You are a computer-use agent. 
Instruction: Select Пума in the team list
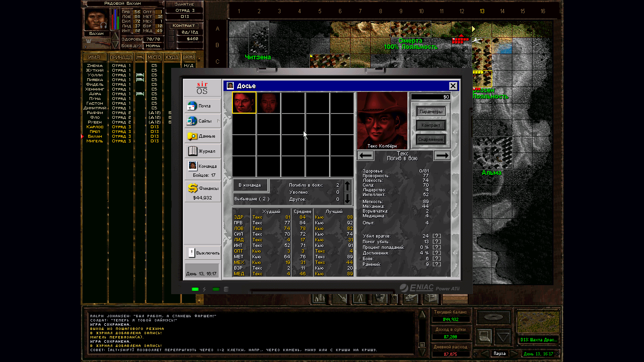[x=95, y=99]
